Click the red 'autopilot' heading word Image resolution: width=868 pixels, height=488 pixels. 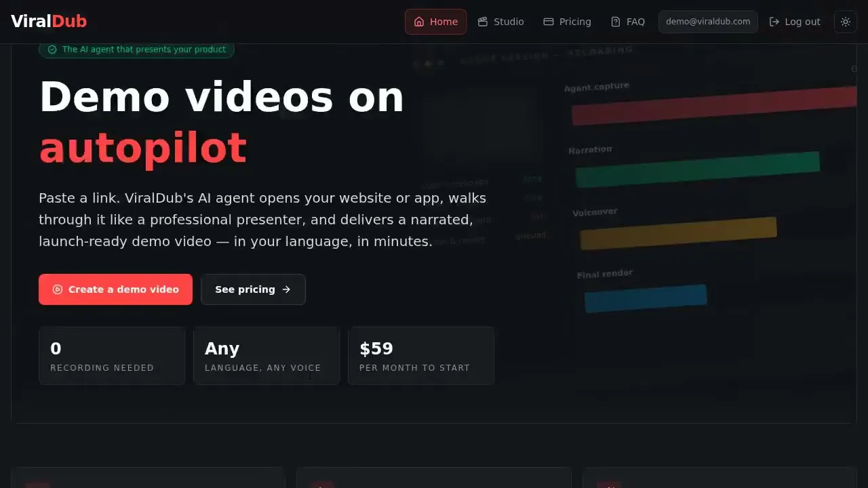click(143, 148)
